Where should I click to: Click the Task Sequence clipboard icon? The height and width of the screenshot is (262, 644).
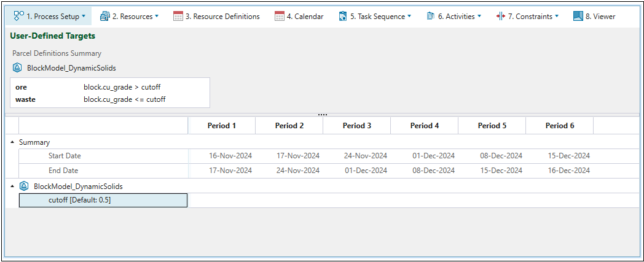tap(343, 16)
